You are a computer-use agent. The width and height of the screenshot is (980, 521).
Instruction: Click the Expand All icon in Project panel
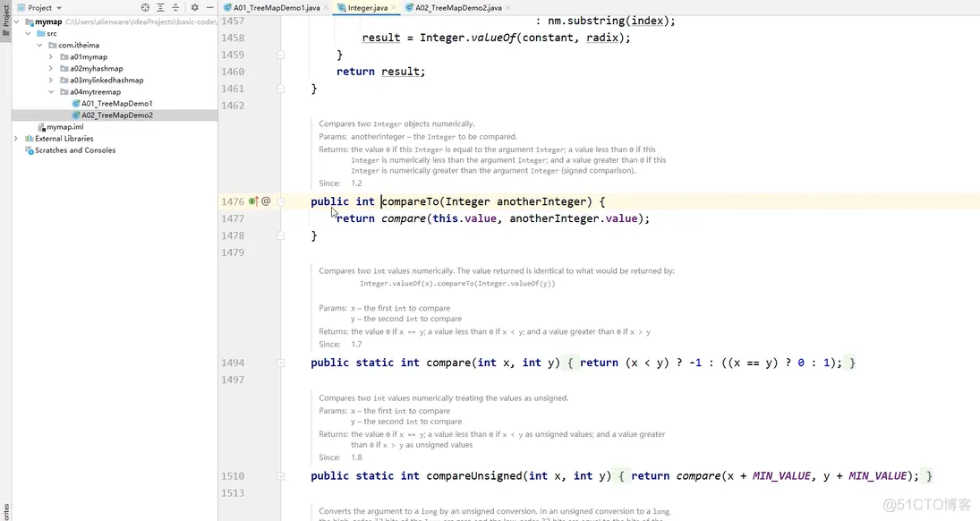tap(160, 7)
